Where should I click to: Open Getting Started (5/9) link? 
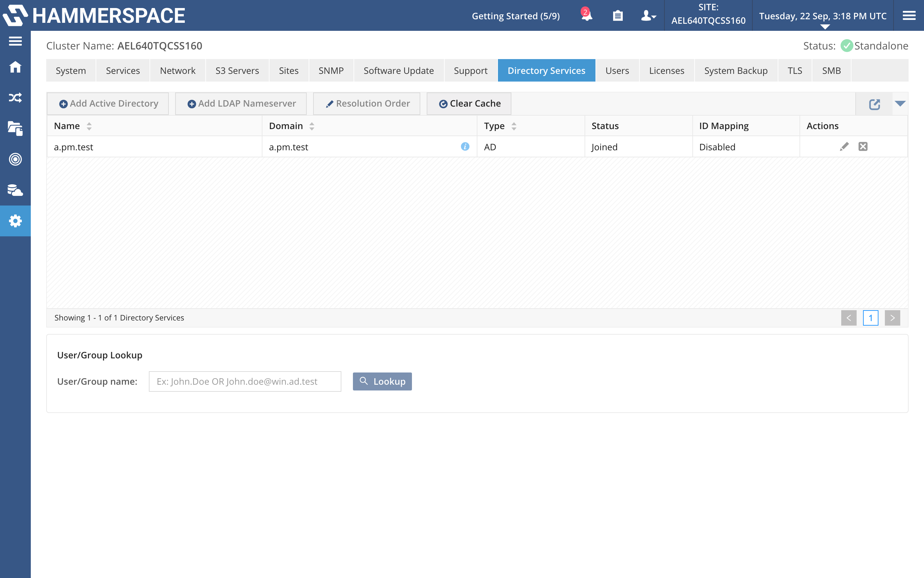[x=516, y=16]
